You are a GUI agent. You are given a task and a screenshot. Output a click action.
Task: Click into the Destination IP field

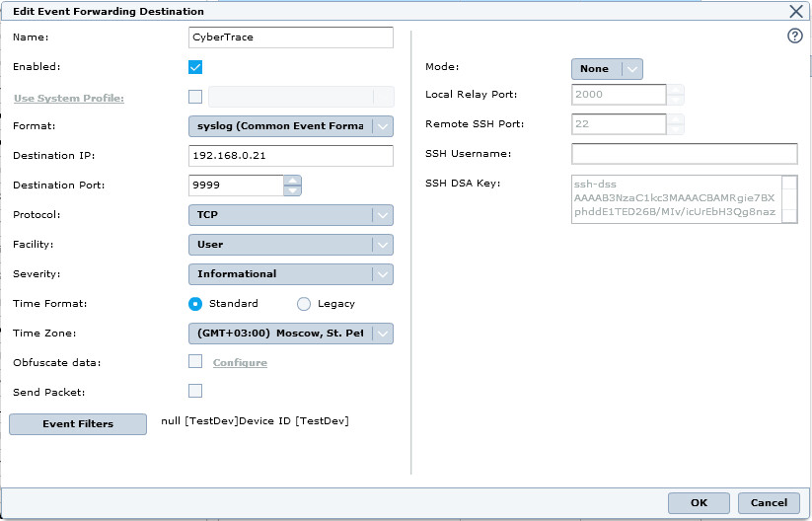click(x=290, y=156)
